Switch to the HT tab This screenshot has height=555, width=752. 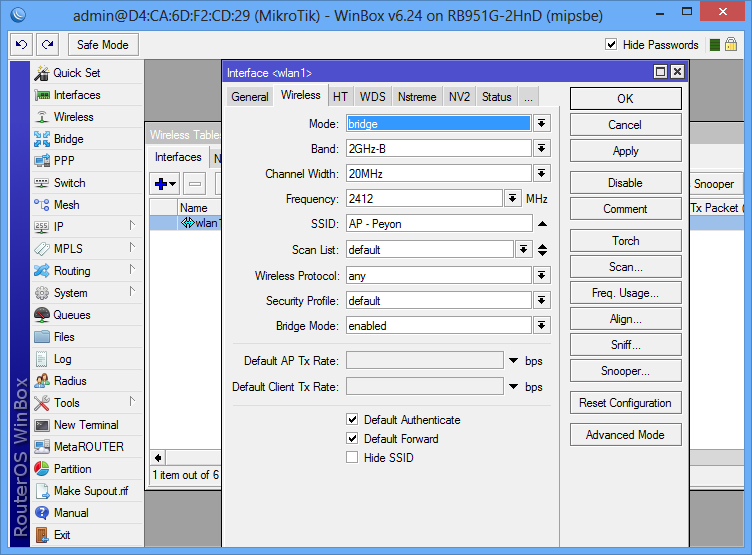point(341,96)
